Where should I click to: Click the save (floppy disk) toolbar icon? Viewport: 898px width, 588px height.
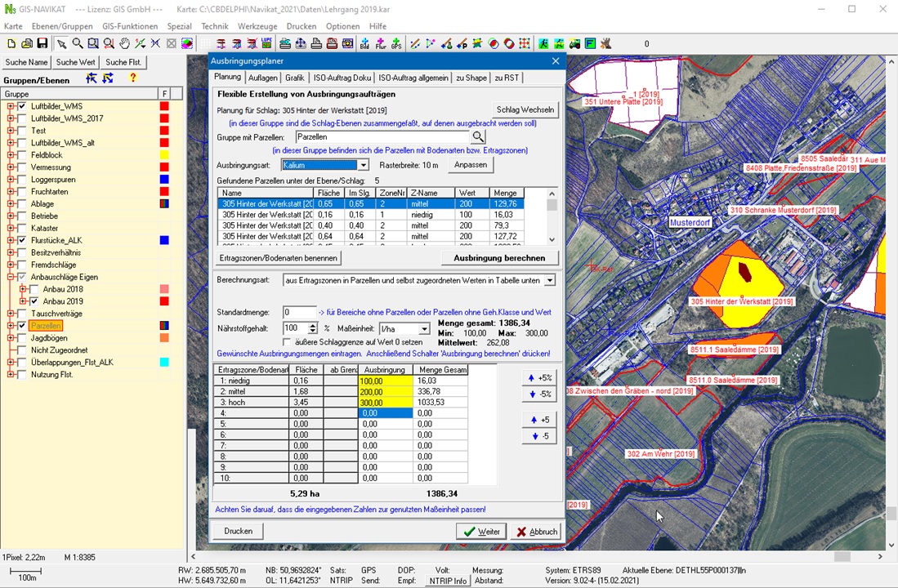(42, 43)
